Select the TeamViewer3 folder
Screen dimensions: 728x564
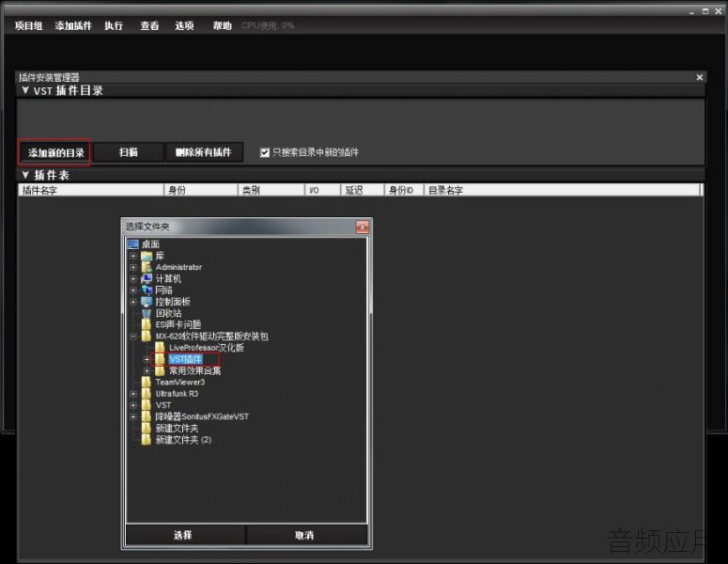(x=180, y=383)
